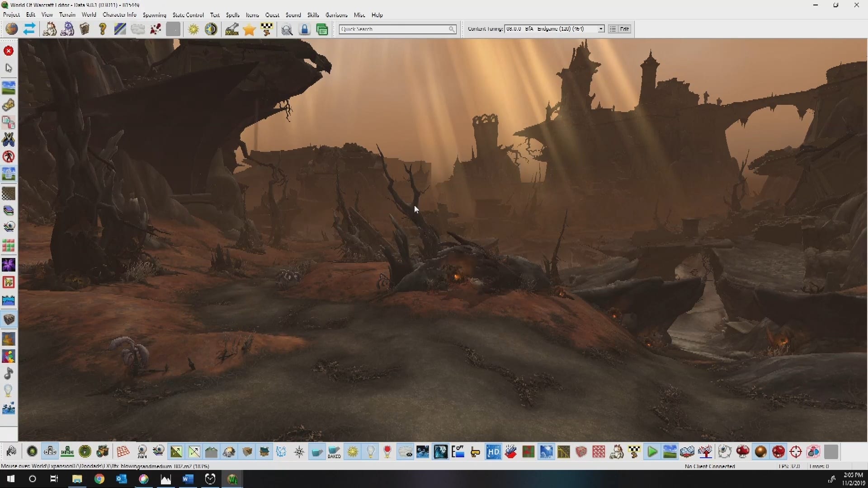Toggle the BAKED lighting button
Viewport: 868px width, 488px height.
click(335, 451)
